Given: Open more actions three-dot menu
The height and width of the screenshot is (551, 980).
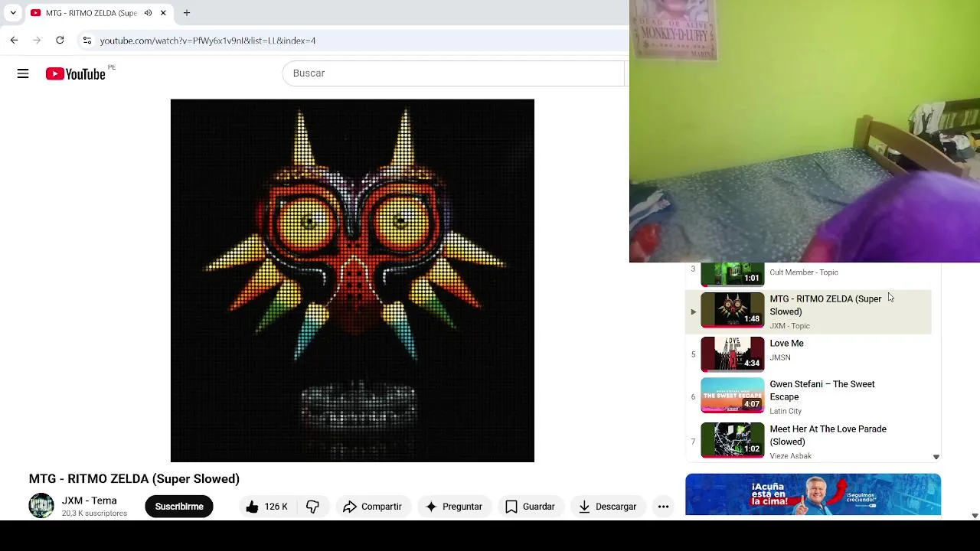Looking at the screenshot, I should pos(663,507).
